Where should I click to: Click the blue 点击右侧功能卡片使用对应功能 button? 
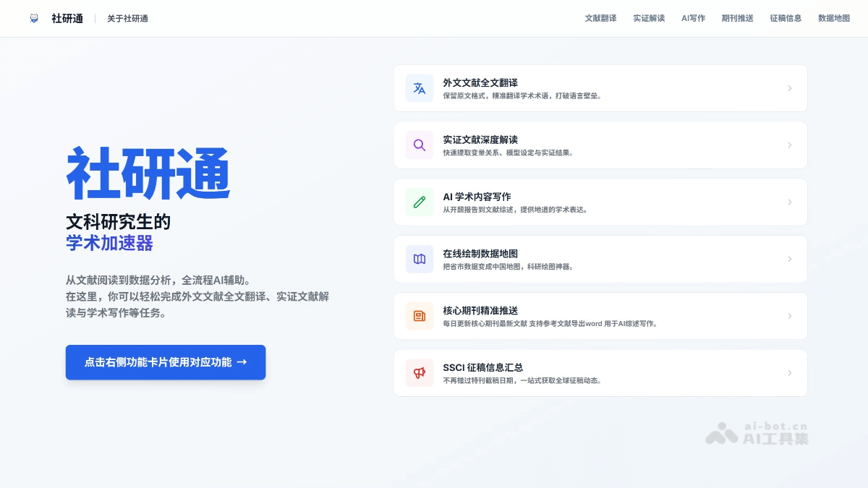click(x=166, y=362)
